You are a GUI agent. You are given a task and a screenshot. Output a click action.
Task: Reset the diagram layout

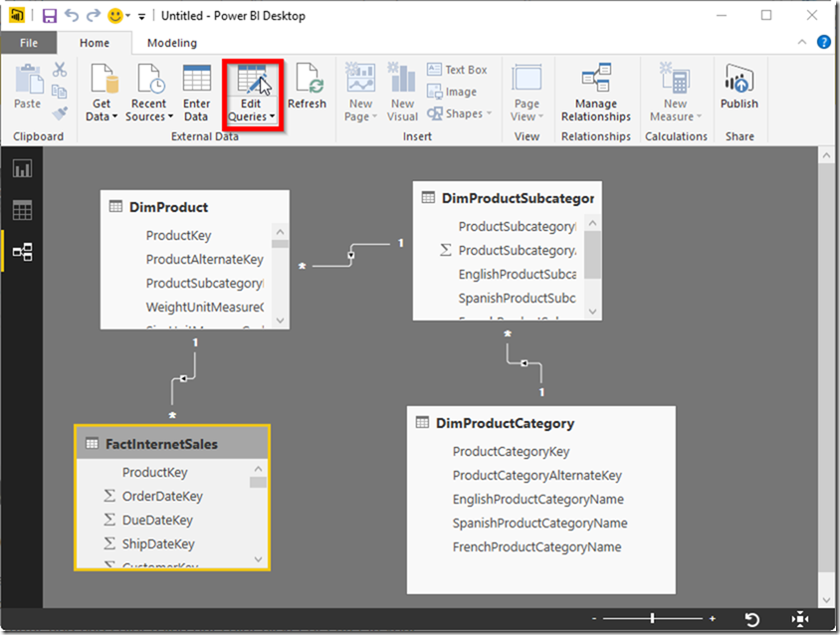pyautogui.click(x=752, y=619)
